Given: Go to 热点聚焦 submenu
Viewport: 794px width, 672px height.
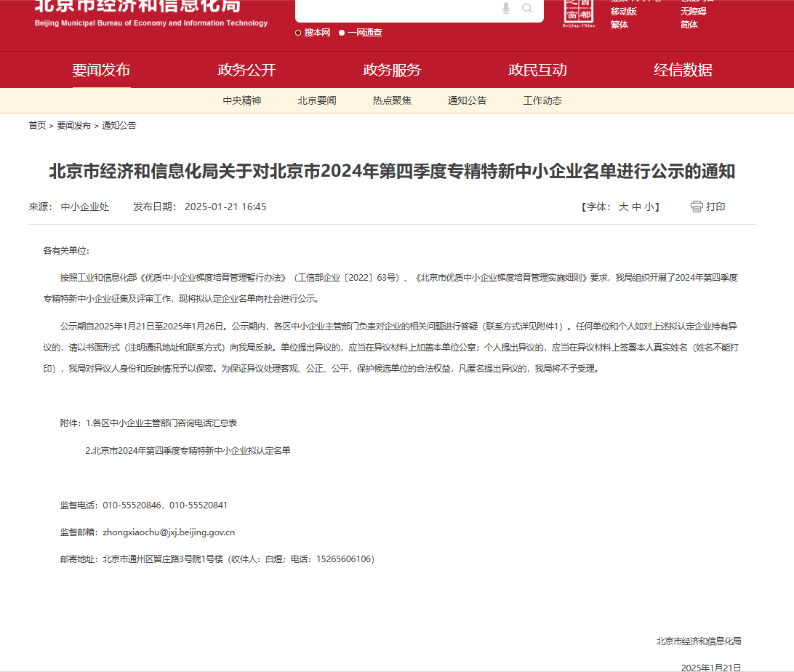Looking at the screenshot, I should click(392, 101).
